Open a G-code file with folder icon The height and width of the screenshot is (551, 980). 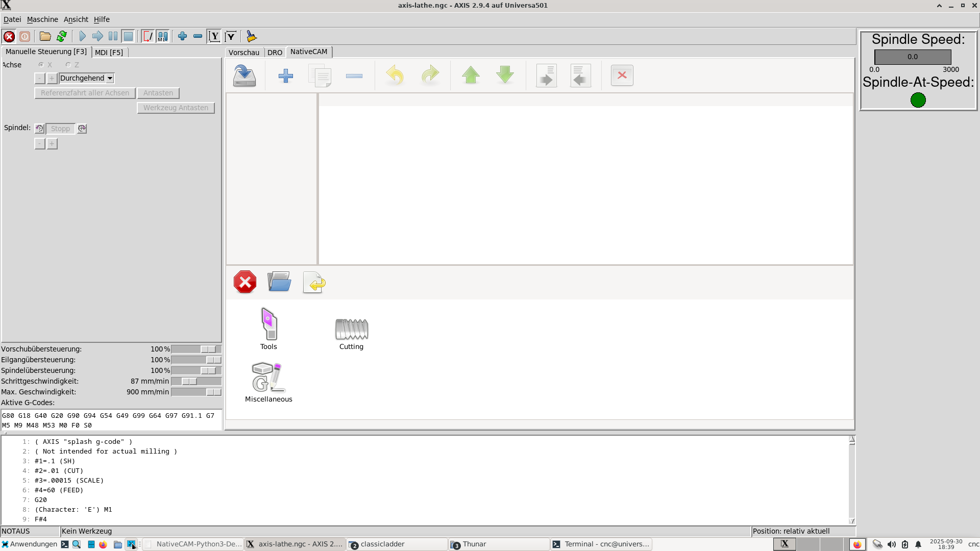pyautogui.click(x=45, y=36)
